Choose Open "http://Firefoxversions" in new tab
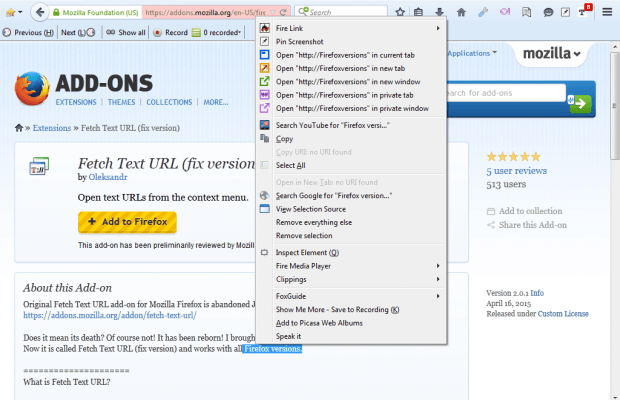Image resolution: width=620 pixels, height=400 pixels. 352,68
